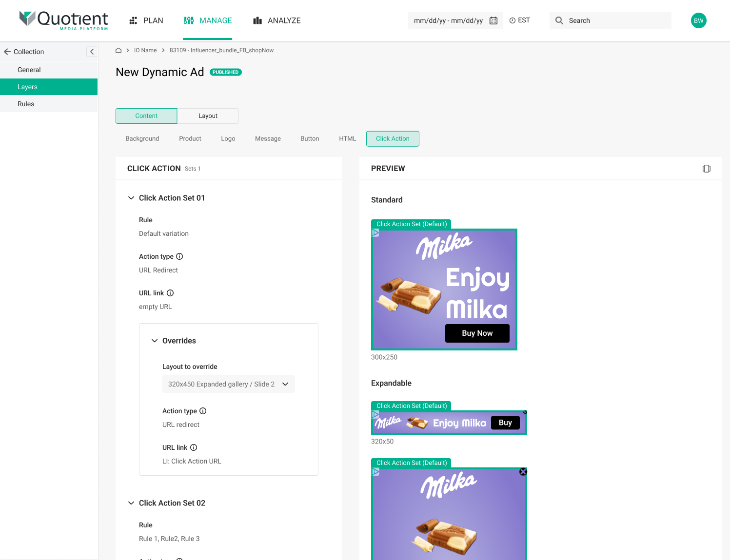Open the BW user avatar menu
This screenshot has height=560, width=730.
tap(699, 20)
